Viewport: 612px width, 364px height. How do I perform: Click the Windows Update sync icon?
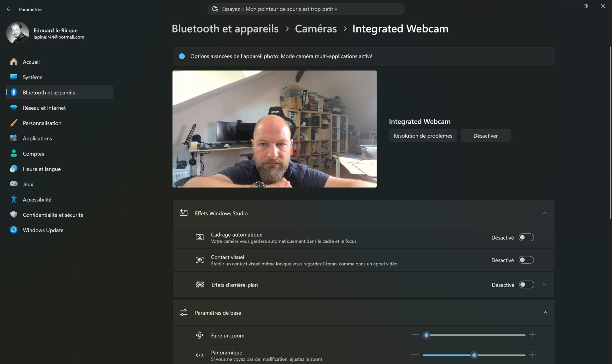click(x=13, y=230)
